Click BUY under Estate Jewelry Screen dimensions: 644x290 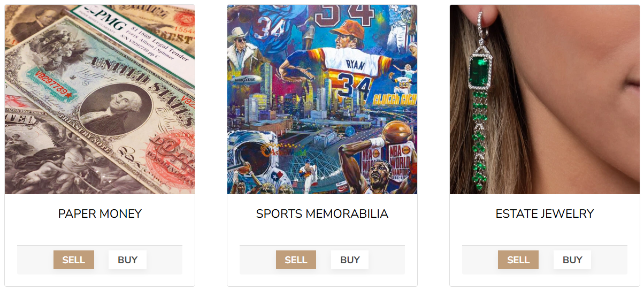click(572, 260)
